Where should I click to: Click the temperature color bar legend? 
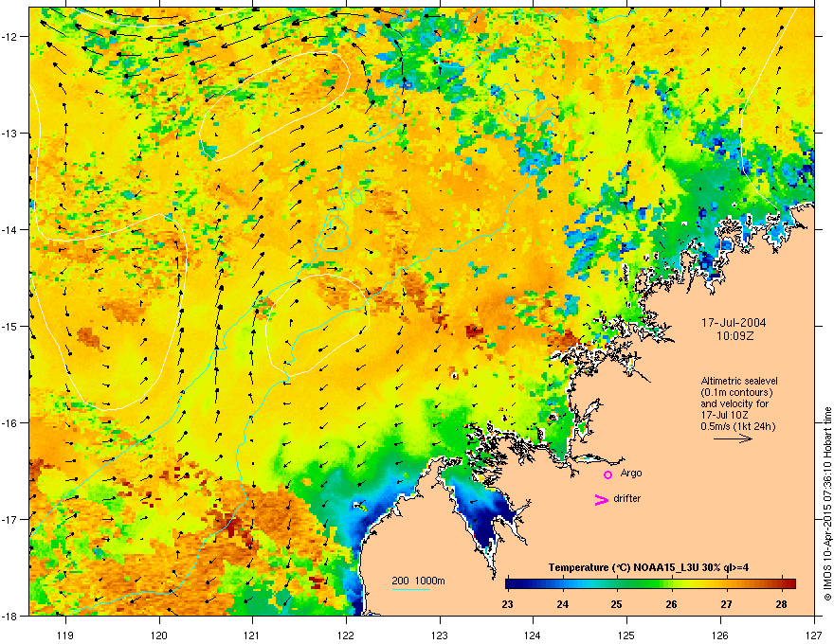[650, 583]
